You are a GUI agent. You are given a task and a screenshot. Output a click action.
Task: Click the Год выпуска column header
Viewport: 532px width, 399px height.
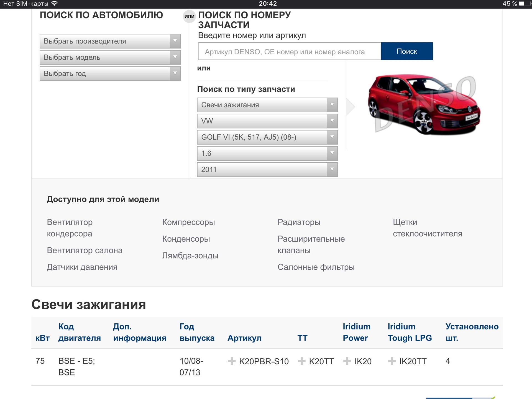pos(197,332)
